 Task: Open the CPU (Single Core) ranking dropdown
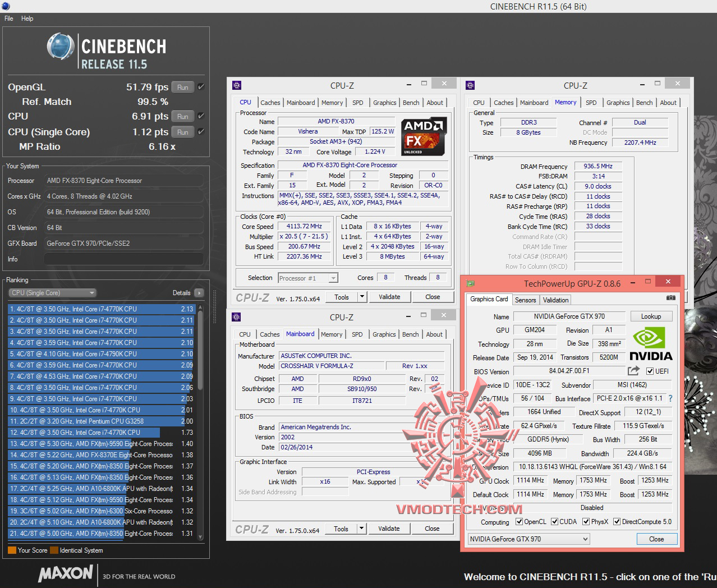tap(53, 293)
